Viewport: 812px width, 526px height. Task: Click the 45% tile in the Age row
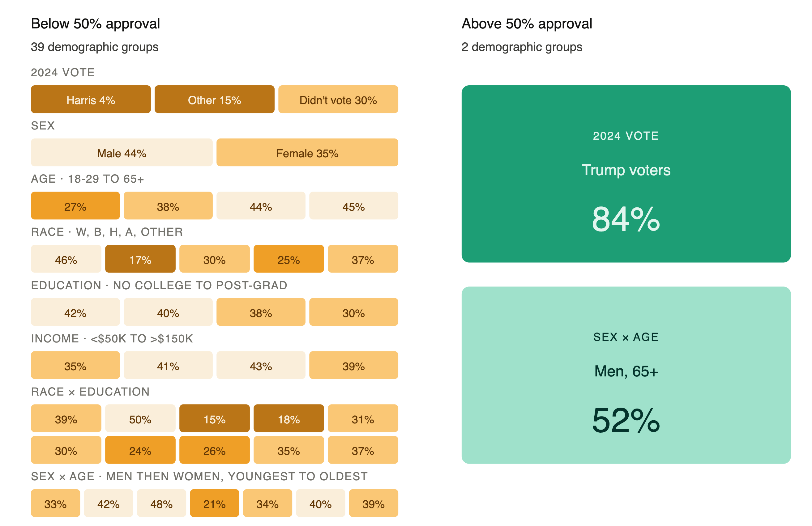(x=353, y=206)
